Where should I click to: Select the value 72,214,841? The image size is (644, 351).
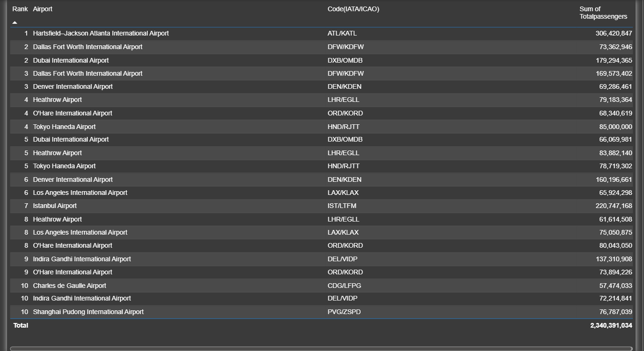click(x=615, y=298)
